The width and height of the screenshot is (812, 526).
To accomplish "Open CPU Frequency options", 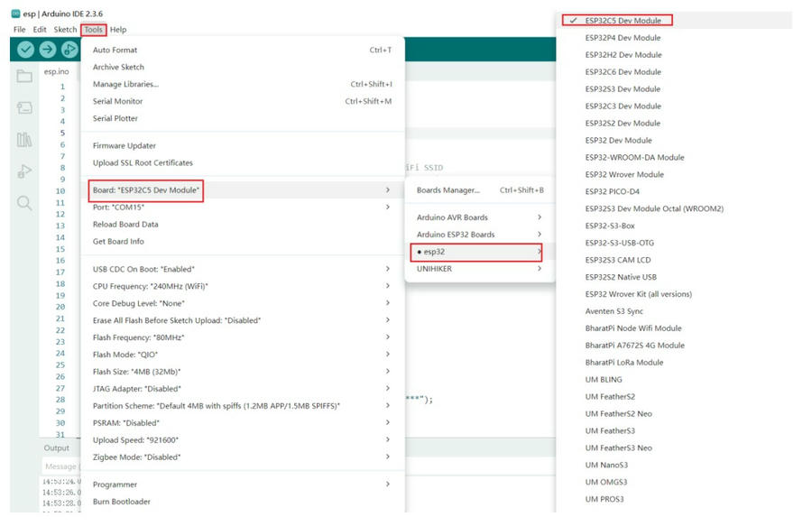I will coord(243,286).
